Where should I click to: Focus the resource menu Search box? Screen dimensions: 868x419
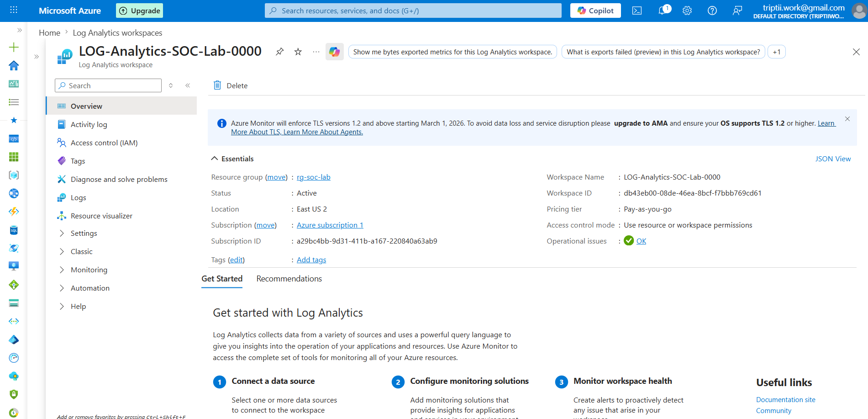pyautogui.click(x=108, y=85)
